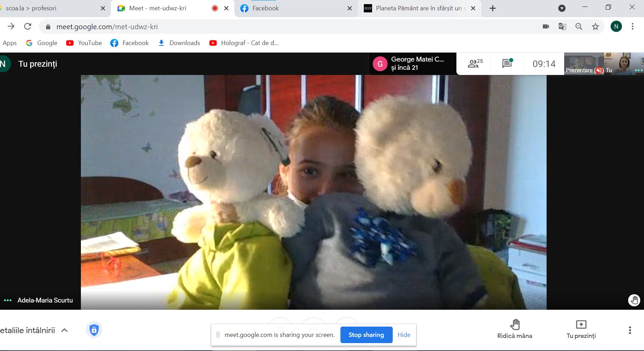Screen dimensions: 644x351
Task: Click the YouTube bookmark
Action: [x=84, y=43]
